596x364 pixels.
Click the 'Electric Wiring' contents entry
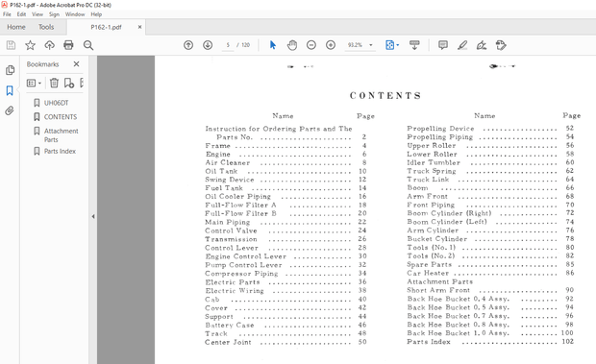tap(235, 291)
